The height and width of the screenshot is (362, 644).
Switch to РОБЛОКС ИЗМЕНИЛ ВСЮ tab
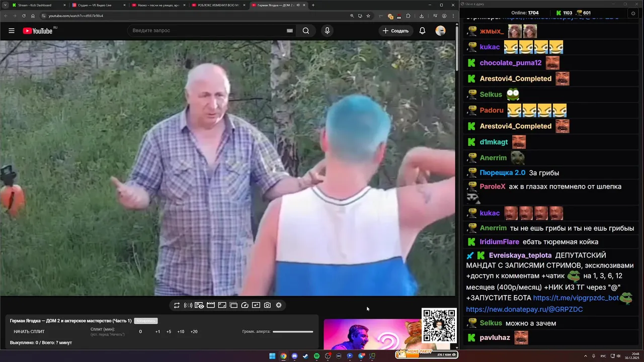click(218, 5)
